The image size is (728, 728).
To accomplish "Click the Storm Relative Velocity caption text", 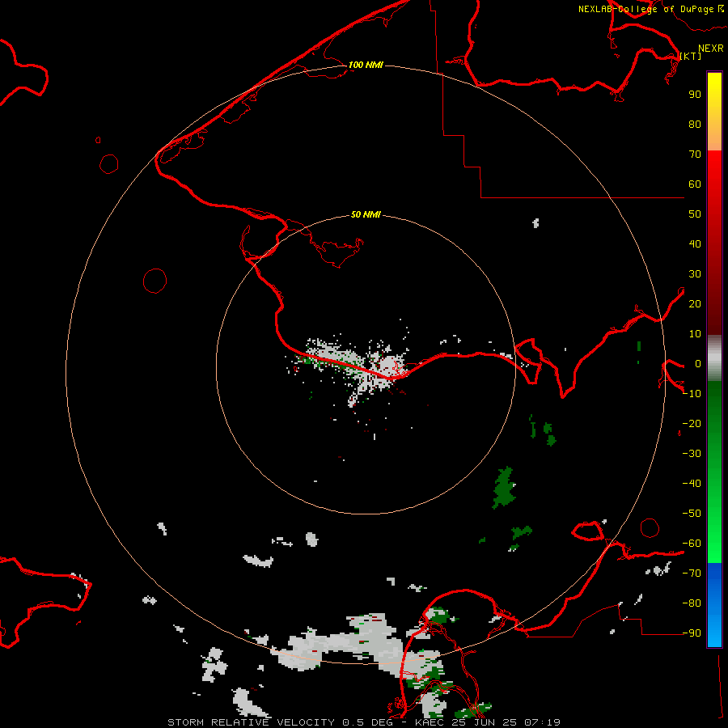I will [364, 722].
